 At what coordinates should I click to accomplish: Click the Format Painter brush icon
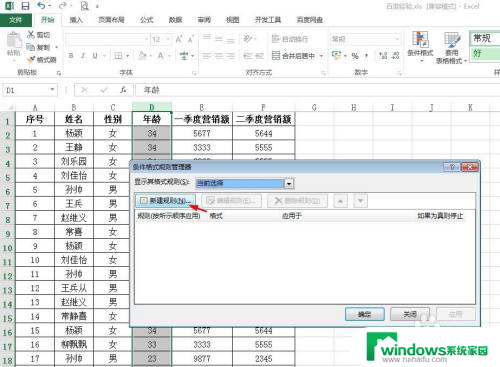point(31,60)
